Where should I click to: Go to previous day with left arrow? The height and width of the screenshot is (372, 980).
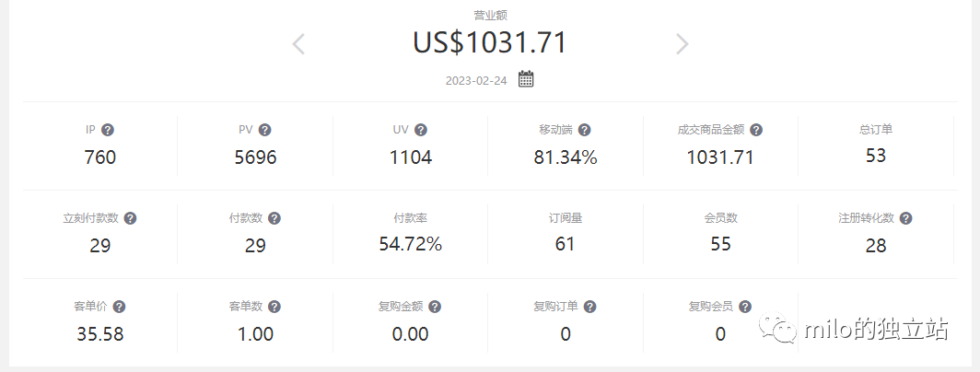pos(298,43)
